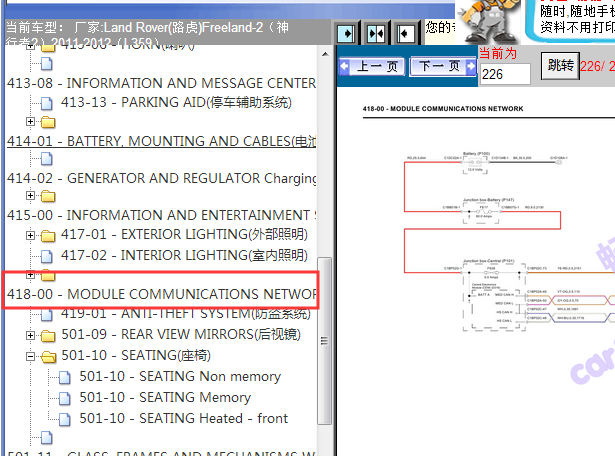Open 417-01 EXTERIOR LIGHTING folder item
615x456 pixels.
(x=184, y=234)
